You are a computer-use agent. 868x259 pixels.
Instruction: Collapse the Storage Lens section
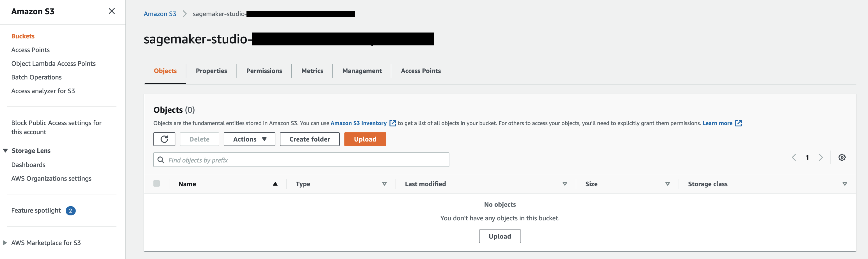point(5,150)
